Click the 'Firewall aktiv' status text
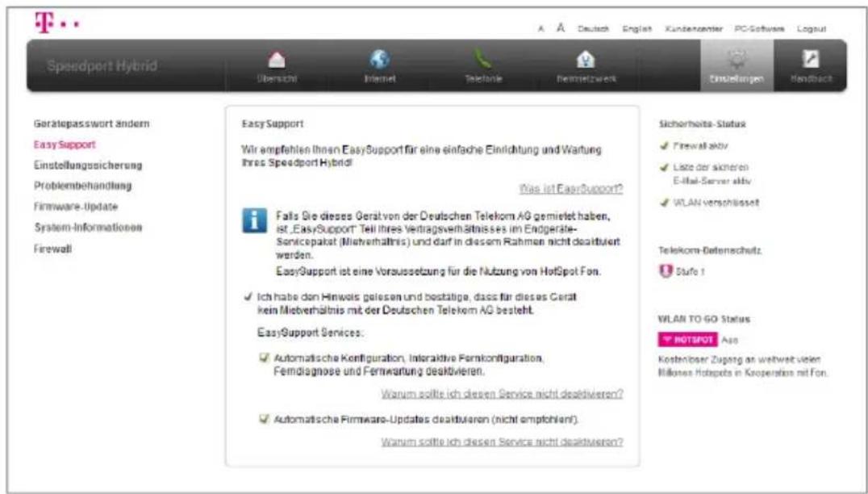The height and width of the screenshot is (494, 868). click(x=700, y=146)
